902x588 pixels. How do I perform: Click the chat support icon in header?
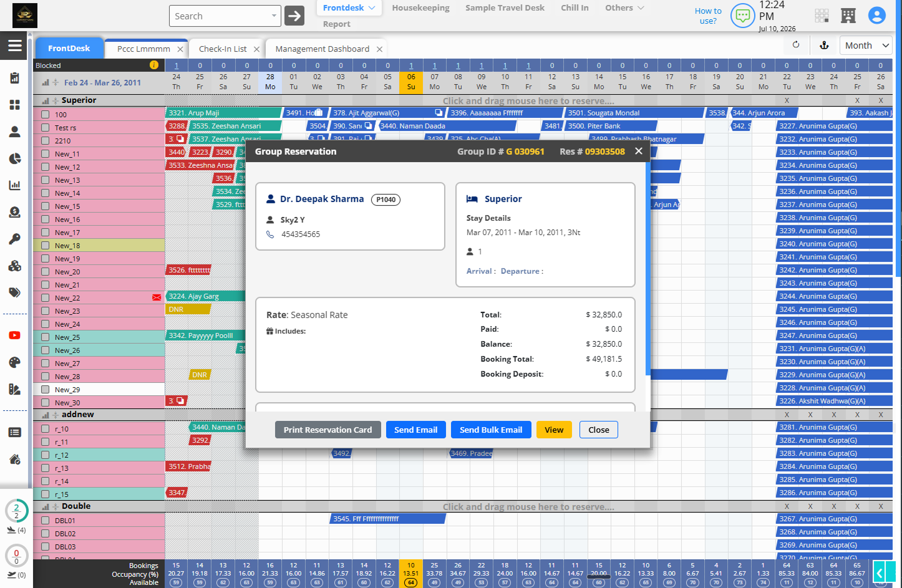(x=742, y=16)
